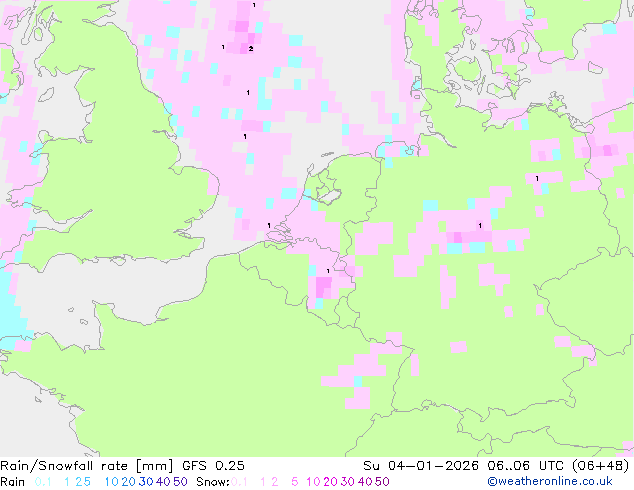Pick the Snow legend '20' value
The width and height of the screenshot is (634, 490).
[330, 482]
